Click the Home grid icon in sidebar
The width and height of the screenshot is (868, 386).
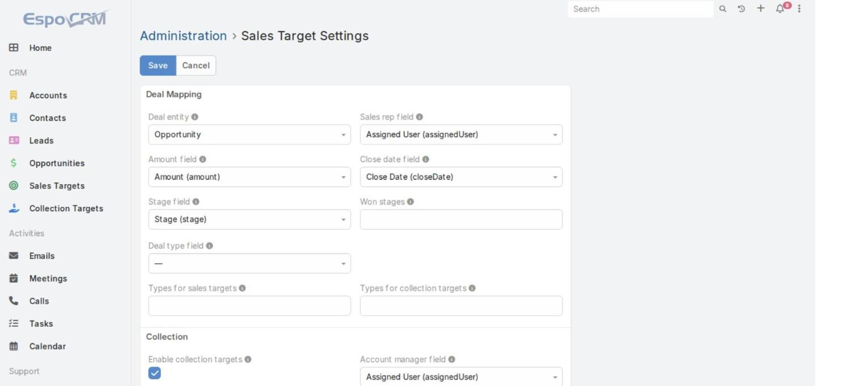[x=14, y=48]
